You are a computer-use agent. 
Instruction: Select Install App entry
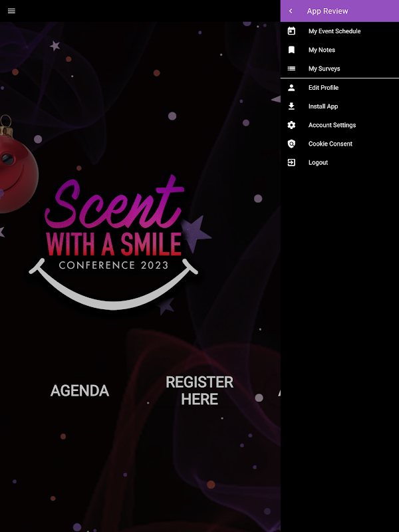coord(340,106)
